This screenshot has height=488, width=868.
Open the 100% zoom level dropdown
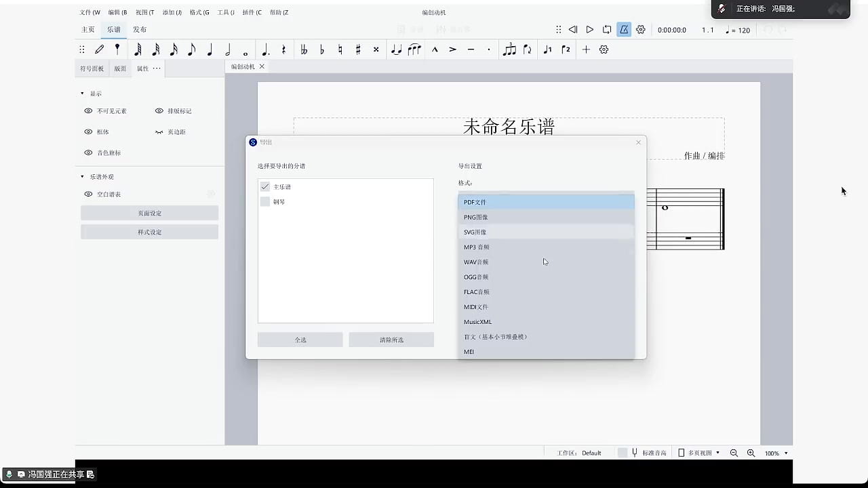click(776, 453)
